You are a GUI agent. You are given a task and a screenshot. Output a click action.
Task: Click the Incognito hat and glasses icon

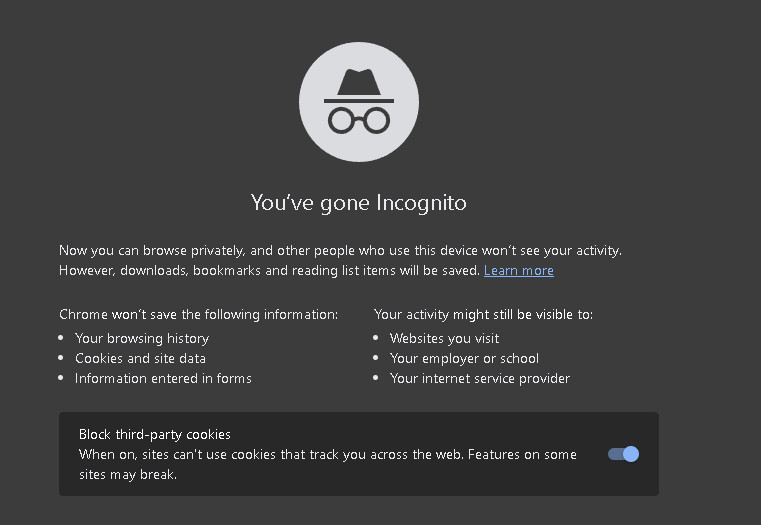coord(359,102)
